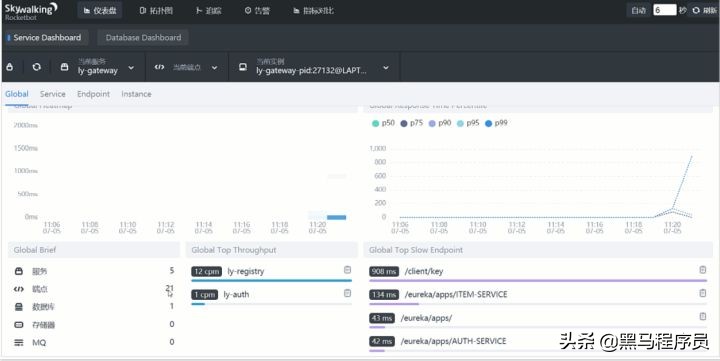Focus the refresh interval seconds field
The image size is (720, 361).
[664, 10]
